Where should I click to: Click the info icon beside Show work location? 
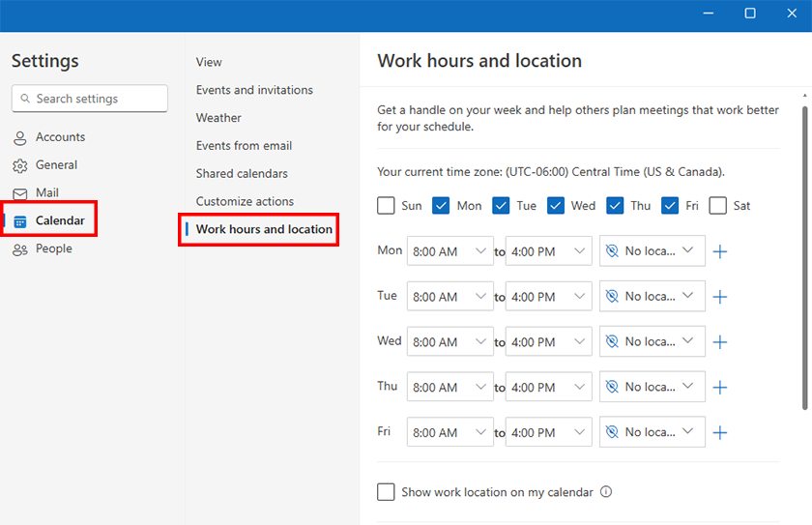(606, 492)
